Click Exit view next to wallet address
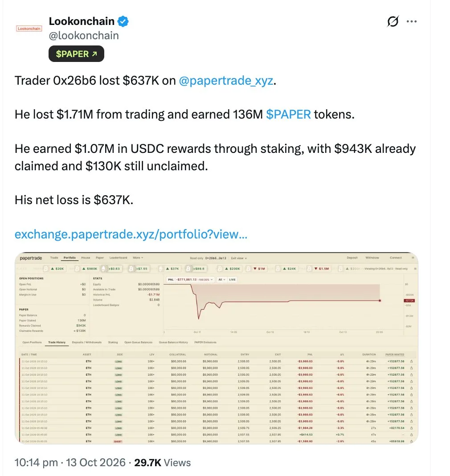Screen dimensions: 450x476 (x=239, y=259)
